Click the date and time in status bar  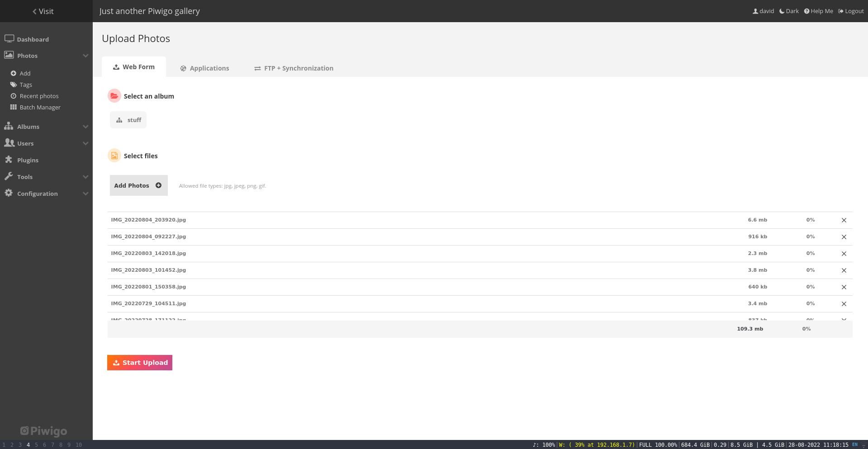click(819, 445)
